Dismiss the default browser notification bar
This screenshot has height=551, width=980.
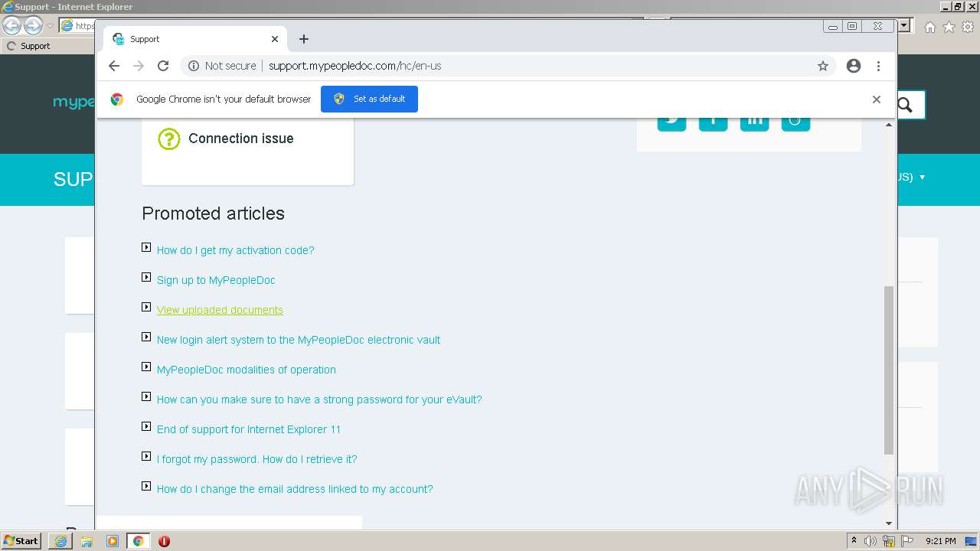click(x=877, y=99)
